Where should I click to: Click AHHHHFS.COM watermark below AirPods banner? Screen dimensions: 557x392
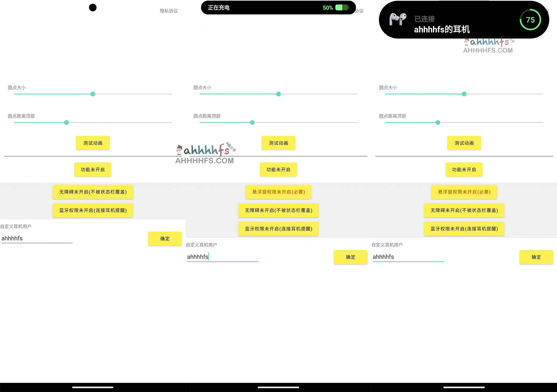click(488, 50)
